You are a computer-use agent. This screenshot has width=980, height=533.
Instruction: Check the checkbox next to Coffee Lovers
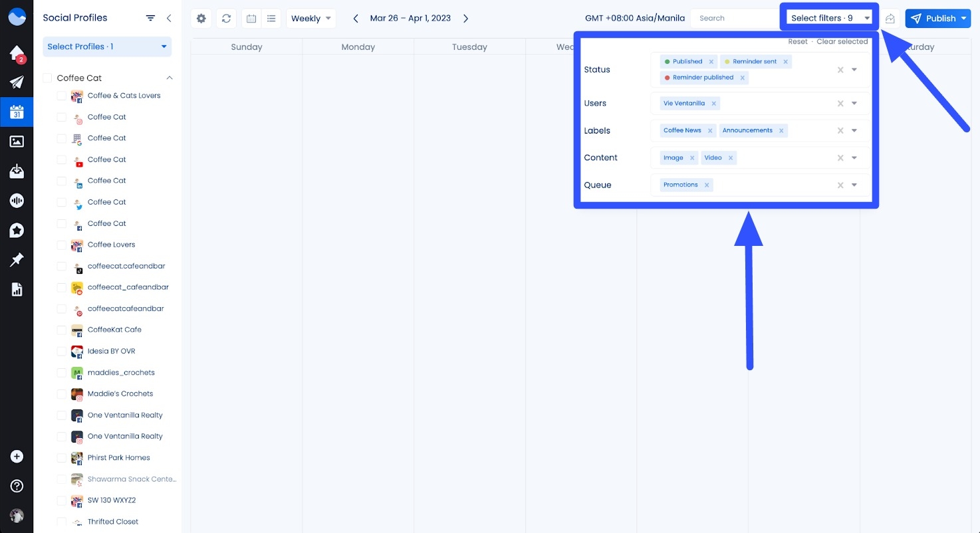coord(61,245)
